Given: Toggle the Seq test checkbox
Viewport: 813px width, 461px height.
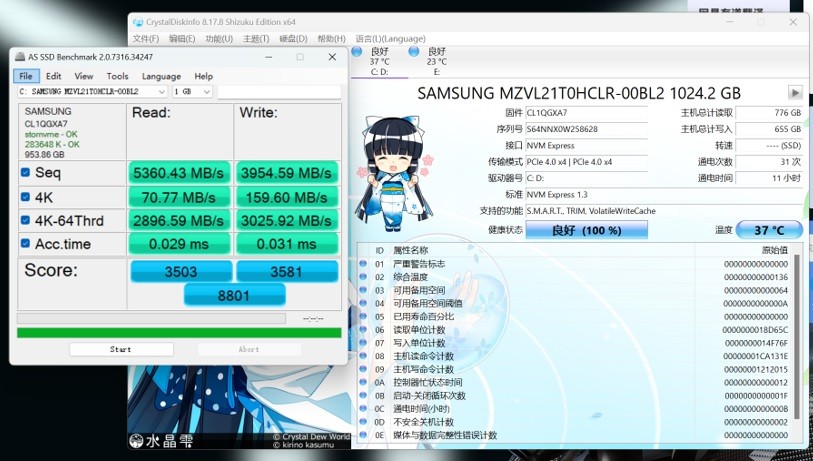Looking at the screenshot, I should 25,172.
